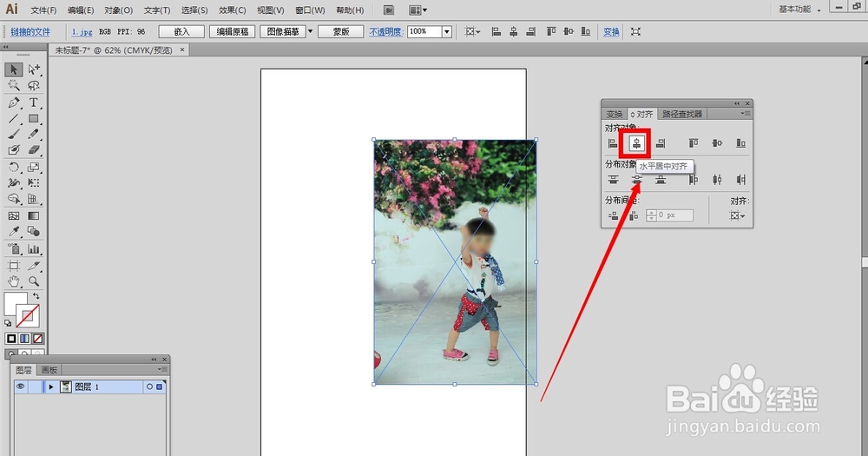868x456 pixels.
Task: Select the Pen tool in toolbox
Action: pos(14,102)
